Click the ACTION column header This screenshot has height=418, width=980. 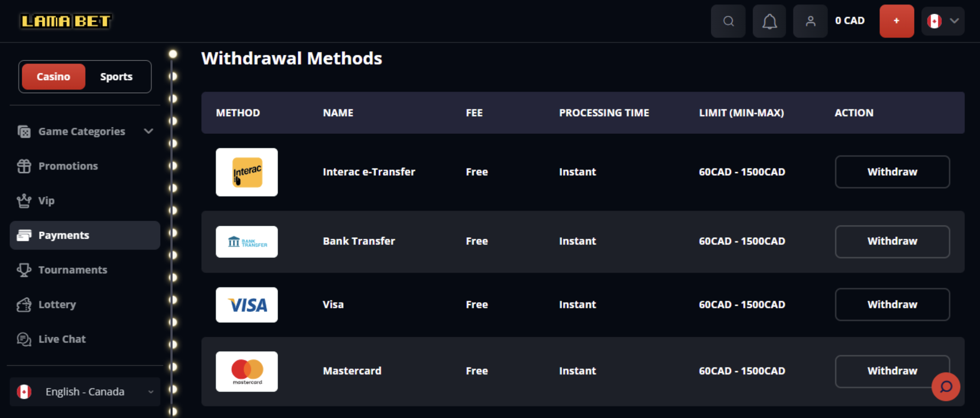click(x=854, y=113)
